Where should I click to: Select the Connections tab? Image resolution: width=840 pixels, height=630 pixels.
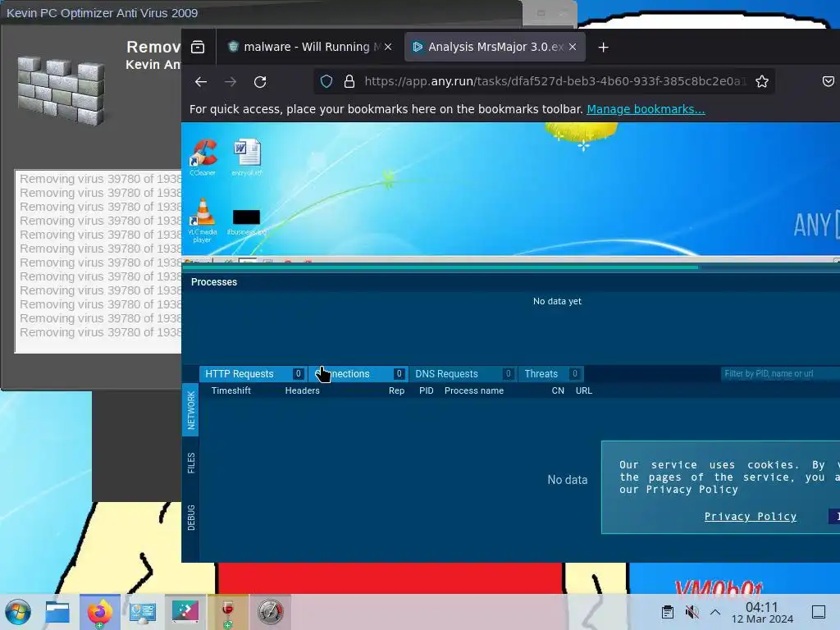358,374
